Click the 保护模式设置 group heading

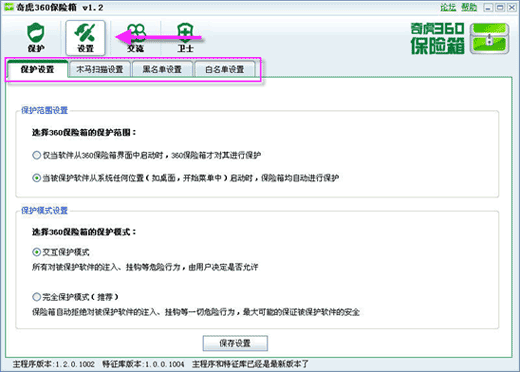pos(44,210)
